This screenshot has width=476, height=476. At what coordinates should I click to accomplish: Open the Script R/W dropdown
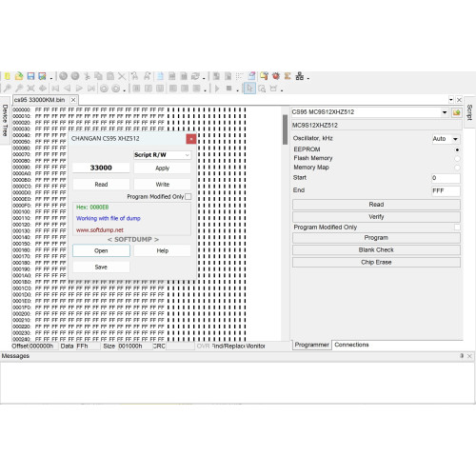[162, 155]
